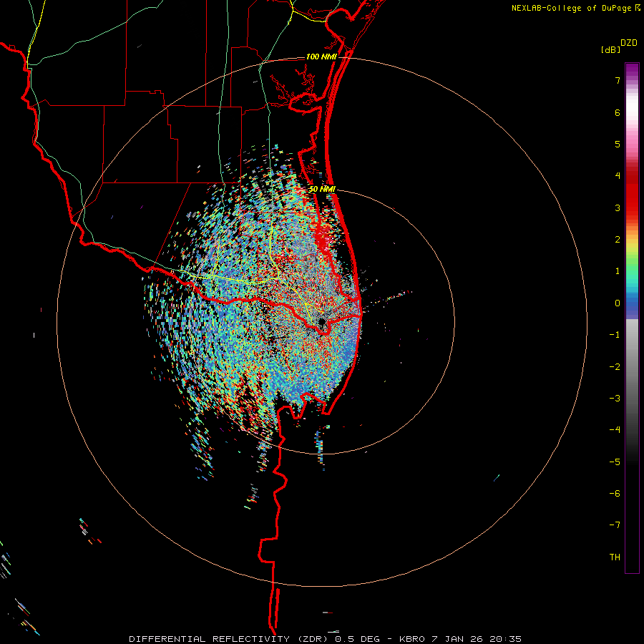Click the -3 value on the dB scale

coord(615,399)
